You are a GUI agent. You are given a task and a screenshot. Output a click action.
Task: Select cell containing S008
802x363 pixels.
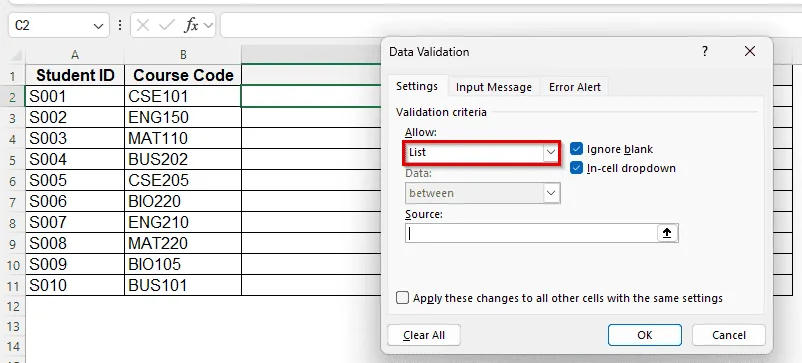[x=75, y=243]
